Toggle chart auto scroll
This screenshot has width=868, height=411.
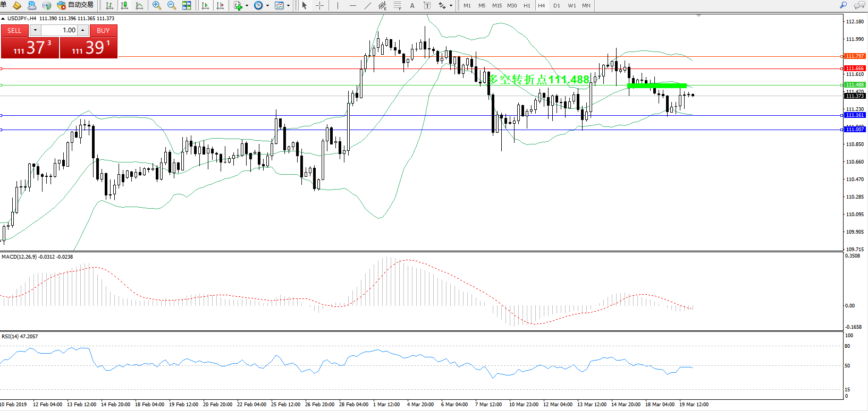tap(205, 5)
